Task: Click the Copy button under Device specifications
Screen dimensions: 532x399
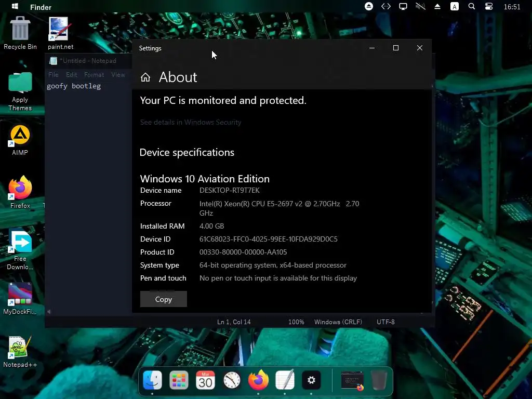Action: click(x=164, y=299)
